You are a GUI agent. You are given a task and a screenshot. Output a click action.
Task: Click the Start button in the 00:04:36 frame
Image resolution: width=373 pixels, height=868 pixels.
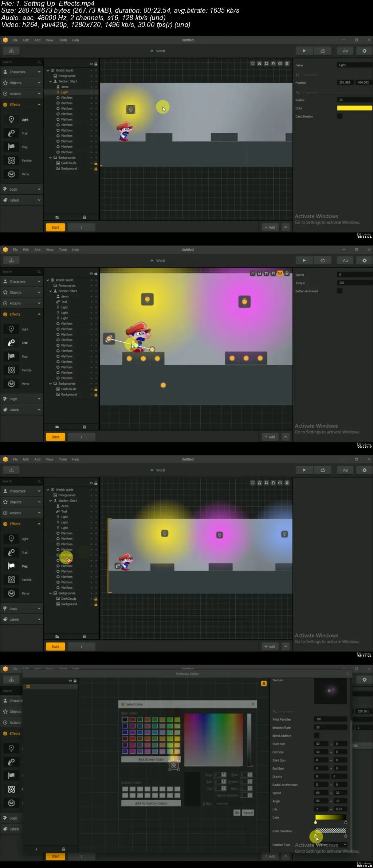pos(55,227)
